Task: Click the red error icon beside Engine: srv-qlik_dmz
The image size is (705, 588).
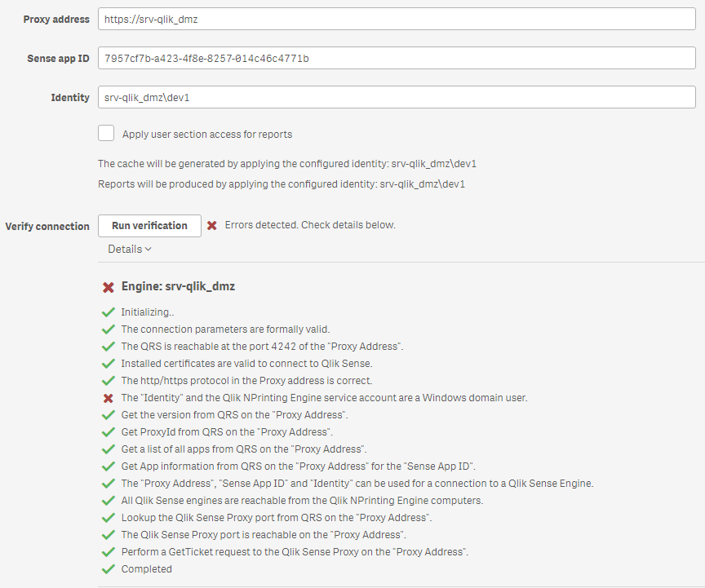Action: tap(108, 287)
